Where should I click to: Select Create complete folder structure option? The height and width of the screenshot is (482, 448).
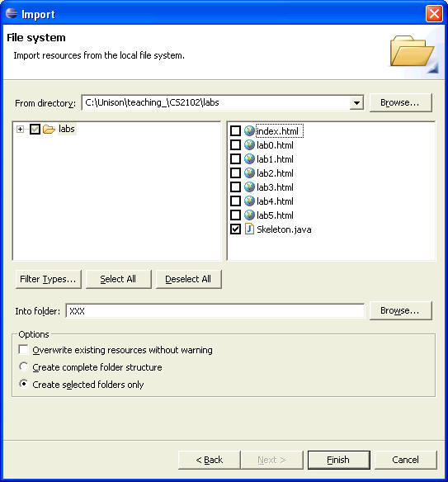tap(23, 366)
